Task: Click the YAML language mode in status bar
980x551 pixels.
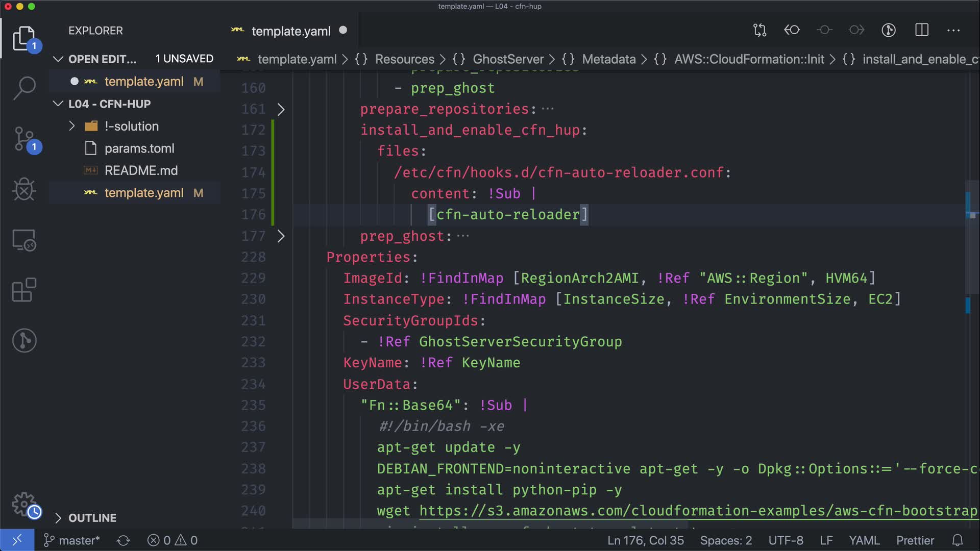Action: [864, 540]
